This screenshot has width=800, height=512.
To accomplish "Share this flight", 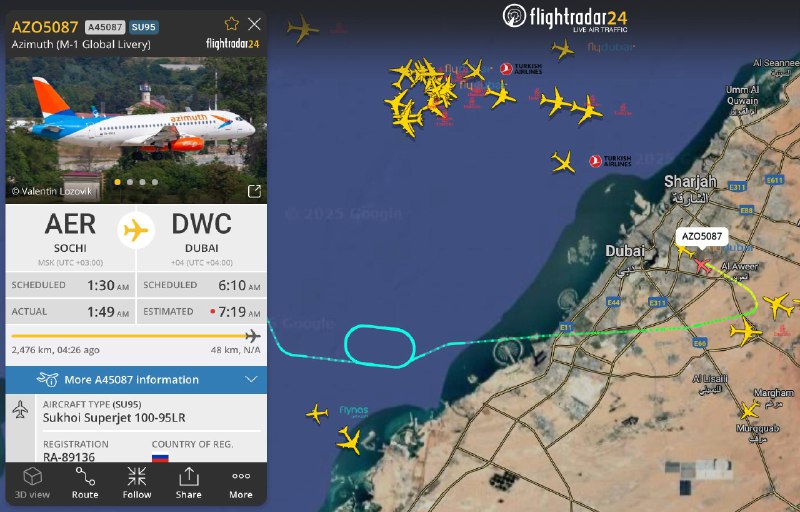I will click(x=188, y=483).
